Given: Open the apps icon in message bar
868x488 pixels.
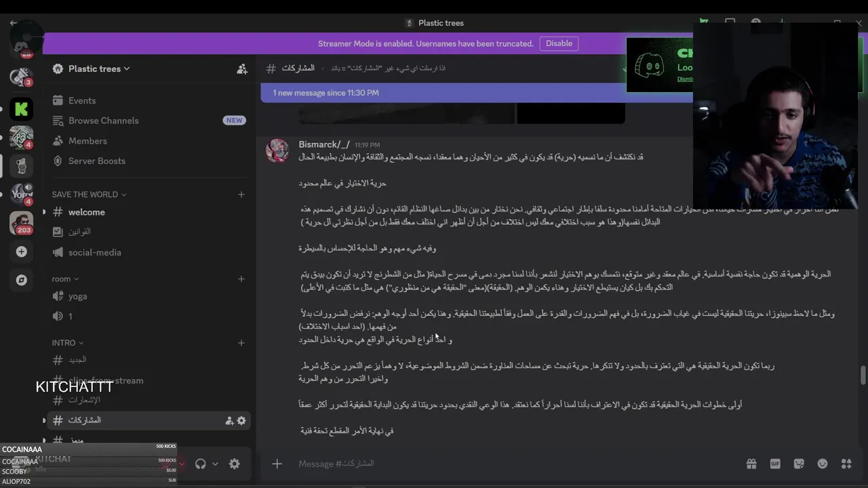Looking at the screenshot, I should coord(846,464).
